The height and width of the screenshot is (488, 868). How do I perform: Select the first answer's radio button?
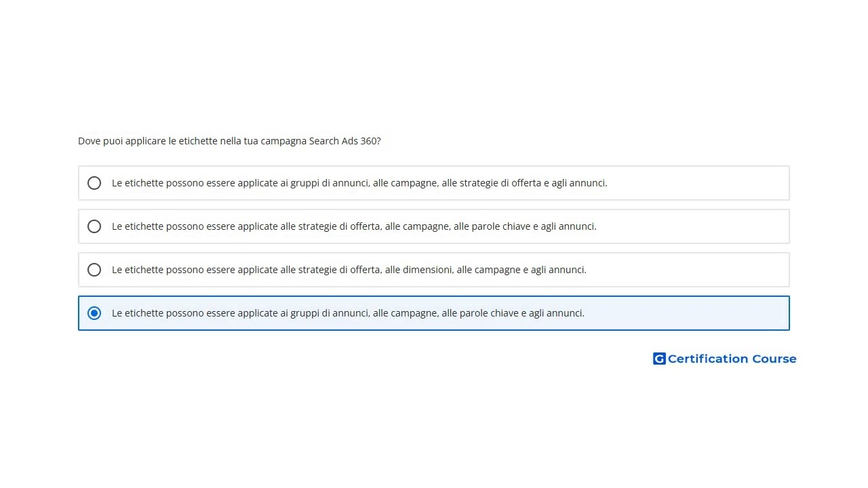point(94,183)
